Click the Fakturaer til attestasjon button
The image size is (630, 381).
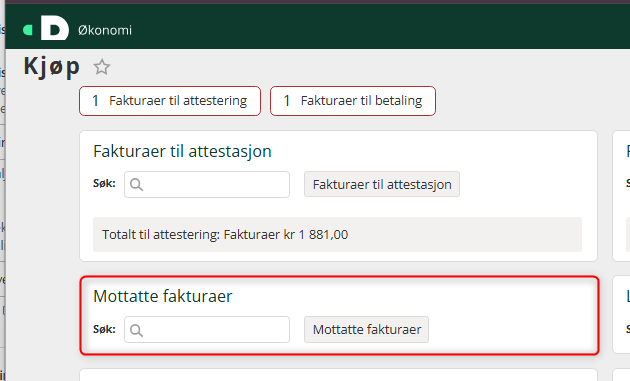click(x=382, y=184)
